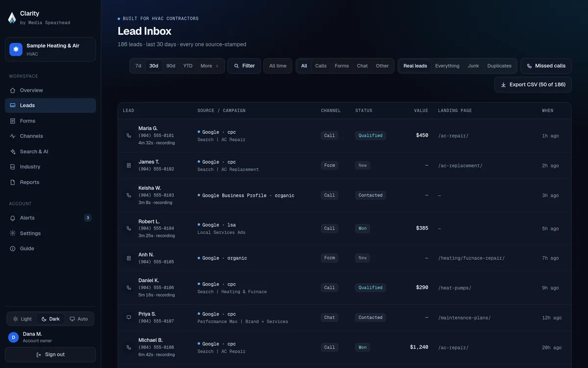The width and height of the screenshot is (588, 368).
Task: Switch theme to Light mode
Action: [23, 319]
